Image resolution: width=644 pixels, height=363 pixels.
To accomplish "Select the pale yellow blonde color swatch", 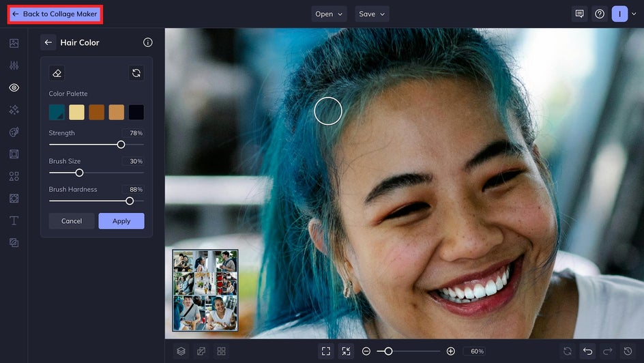I will pyautogui.click(x=77, y=112).
